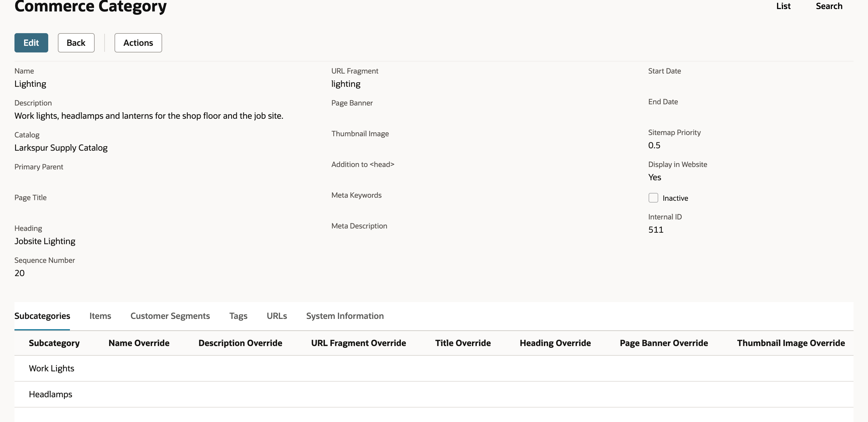Switch to the Tags tab

point(238,316)
